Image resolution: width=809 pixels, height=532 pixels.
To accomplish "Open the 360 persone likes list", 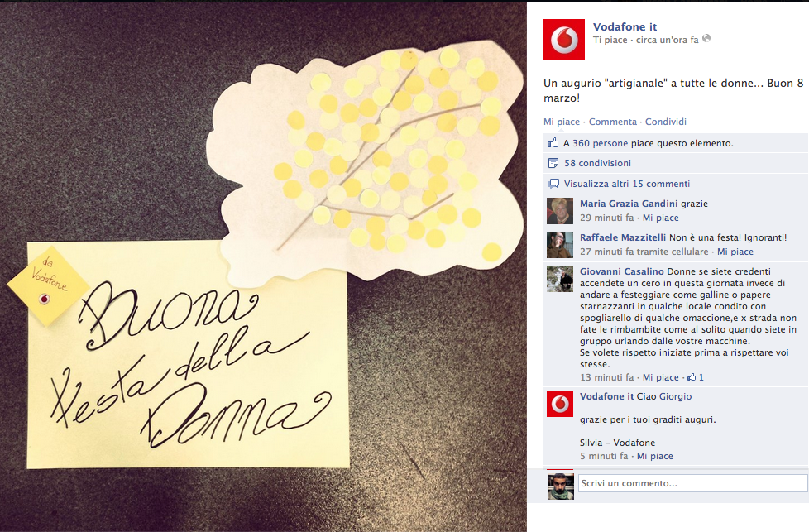I will click(600, 143).
